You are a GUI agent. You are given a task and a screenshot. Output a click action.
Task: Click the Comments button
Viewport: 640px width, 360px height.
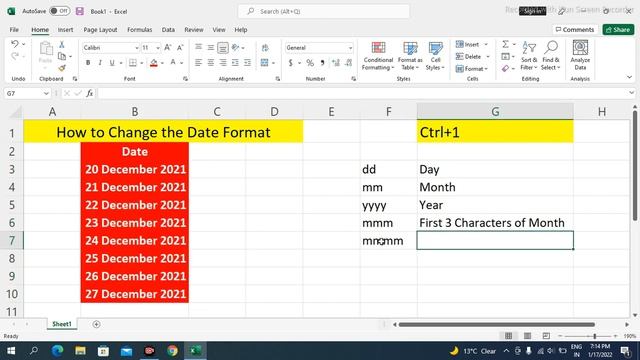point(575,30)
